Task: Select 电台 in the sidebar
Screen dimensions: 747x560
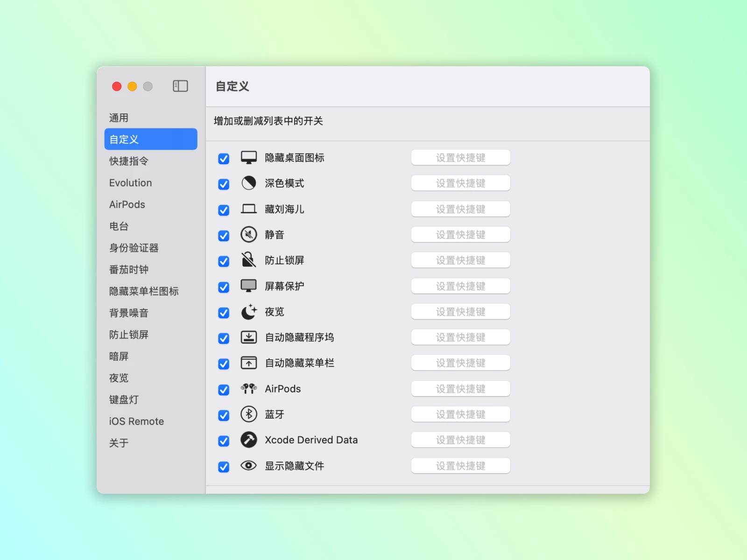Action: 151,226
